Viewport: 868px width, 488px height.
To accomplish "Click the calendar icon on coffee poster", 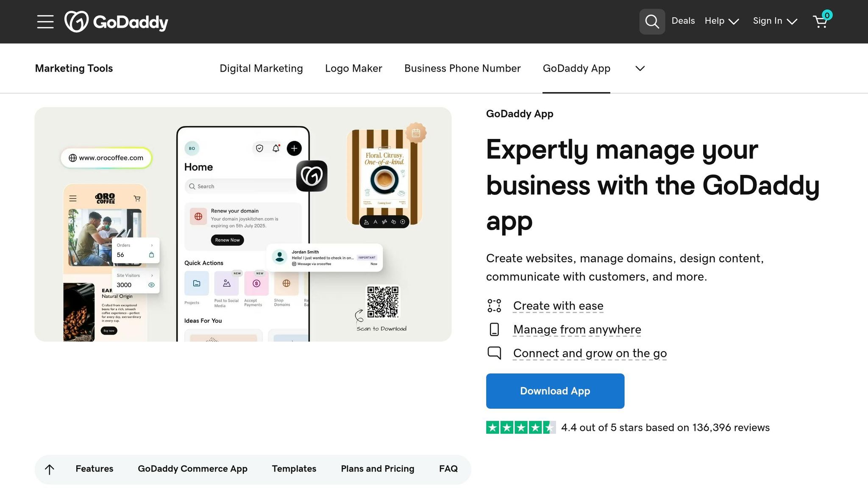I will [416, 133].
